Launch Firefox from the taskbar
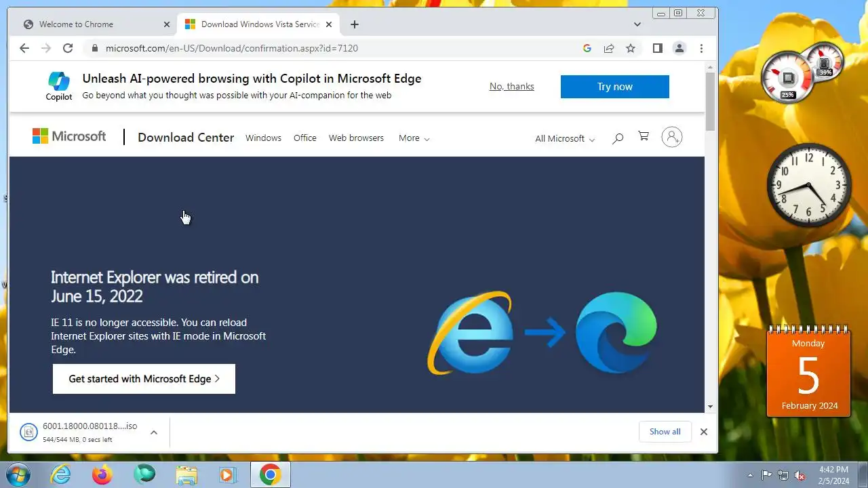The image size is (868, 488). (x=102, y=474)
